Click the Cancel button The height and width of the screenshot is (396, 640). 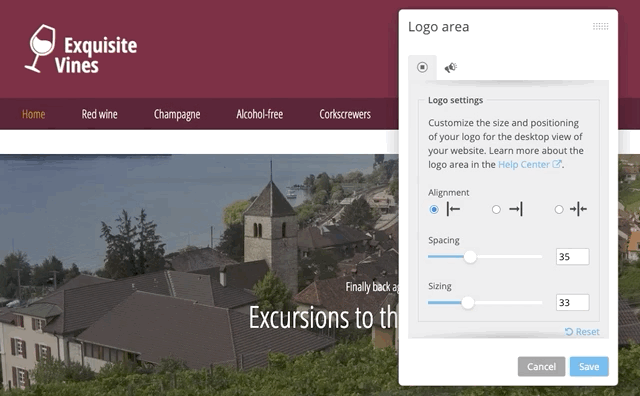tap(541, 367)
